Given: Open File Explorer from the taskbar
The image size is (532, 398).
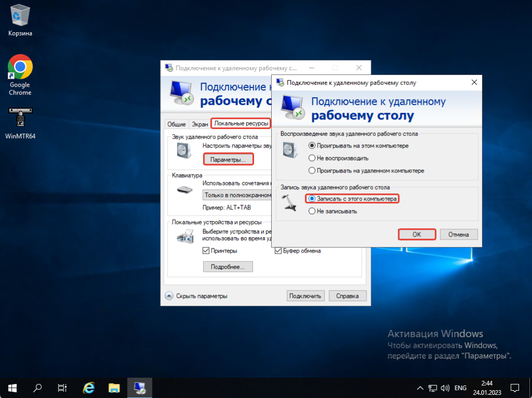Looking at the screenshot, I should pos(115,388).
